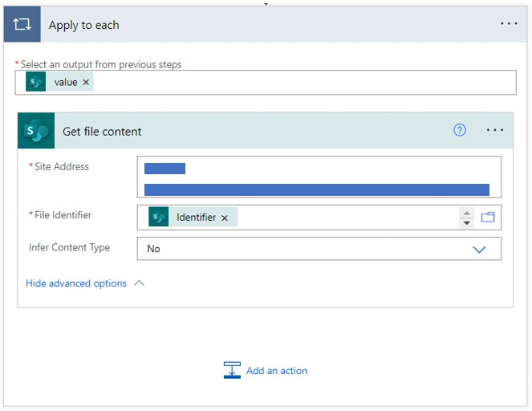The image size is (532, 411).
Task: Expand the Infer Content Type dropdown
Action: coord(479,250)
